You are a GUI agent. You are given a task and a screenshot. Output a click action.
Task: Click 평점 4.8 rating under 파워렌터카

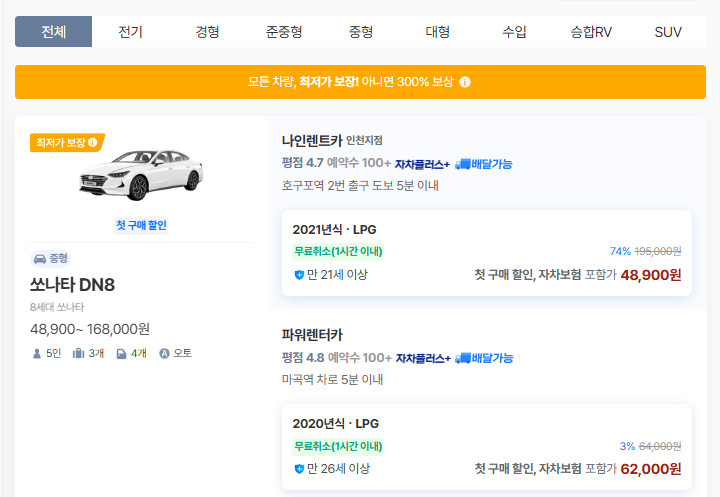[x=303, y=357]
